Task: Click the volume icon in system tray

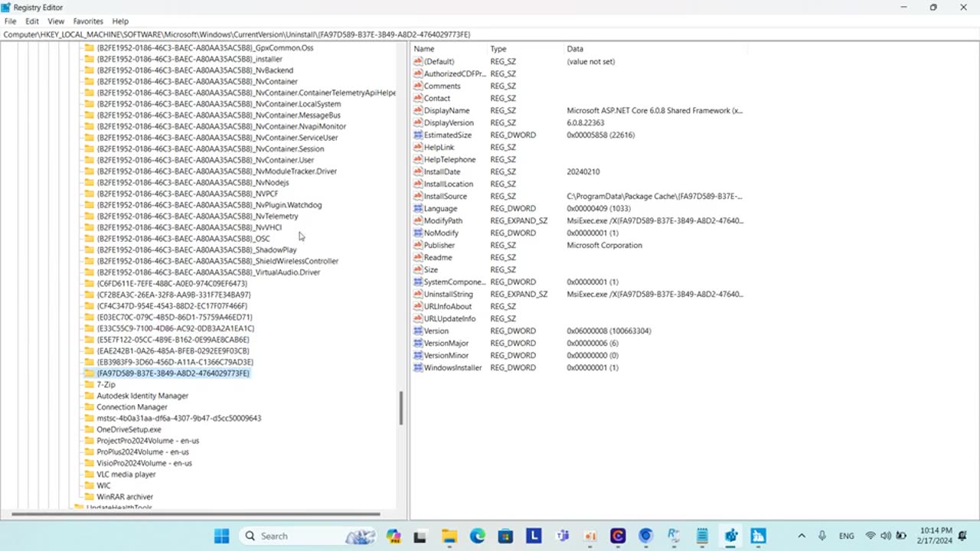Action: (x=886, y=536)
